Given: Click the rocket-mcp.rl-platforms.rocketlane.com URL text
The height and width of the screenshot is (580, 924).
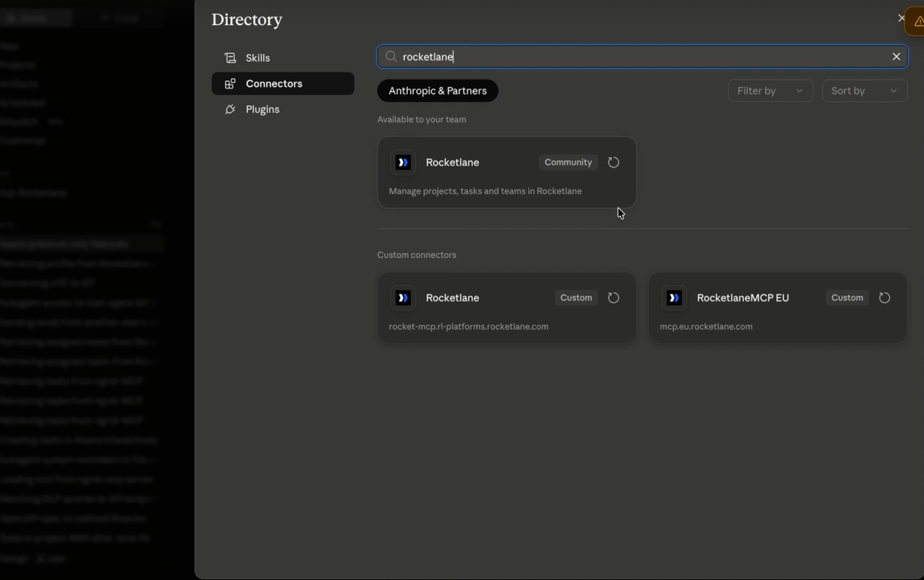Looking at the screenshot, I should (x=469, y=326).
